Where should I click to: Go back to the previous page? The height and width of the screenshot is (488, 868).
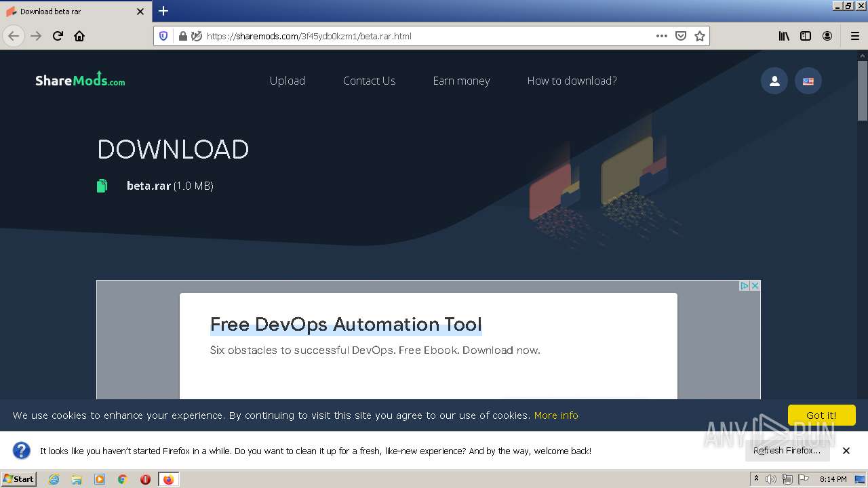pos(14,36)
